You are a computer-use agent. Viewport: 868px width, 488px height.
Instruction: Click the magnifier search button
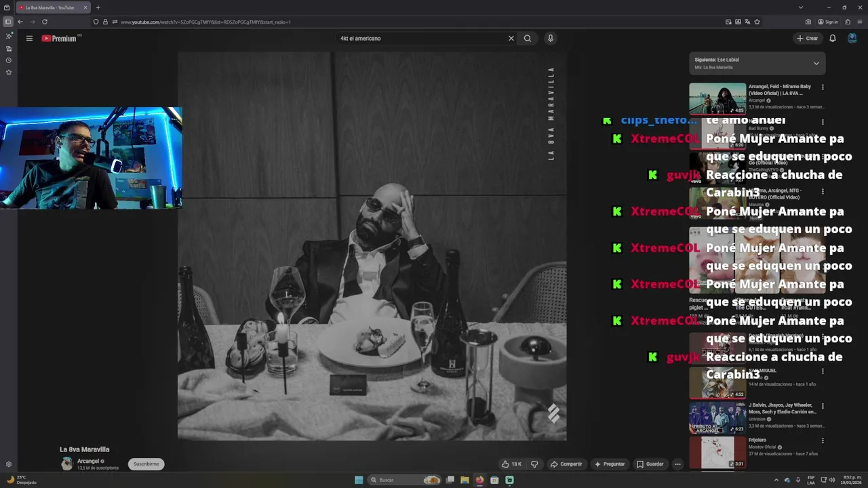click(x=528, y=39)
